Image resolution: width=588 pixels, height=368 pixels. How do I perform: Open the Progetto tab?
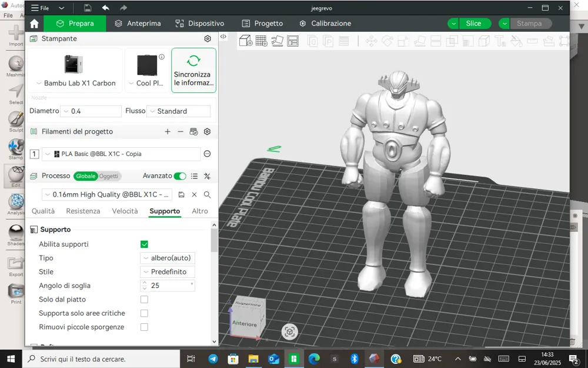(x=262, y=24)
